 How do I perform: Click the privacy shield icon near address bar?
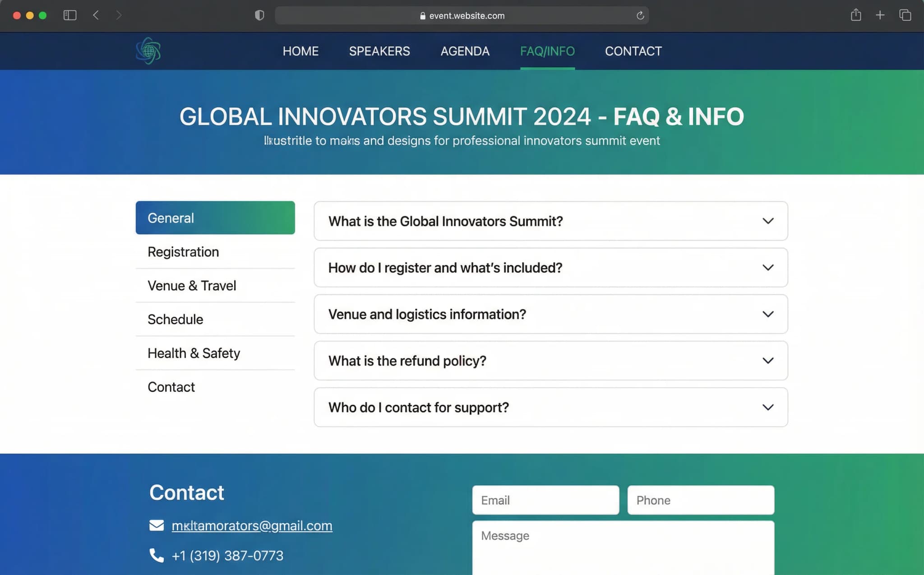pos(259,15)
